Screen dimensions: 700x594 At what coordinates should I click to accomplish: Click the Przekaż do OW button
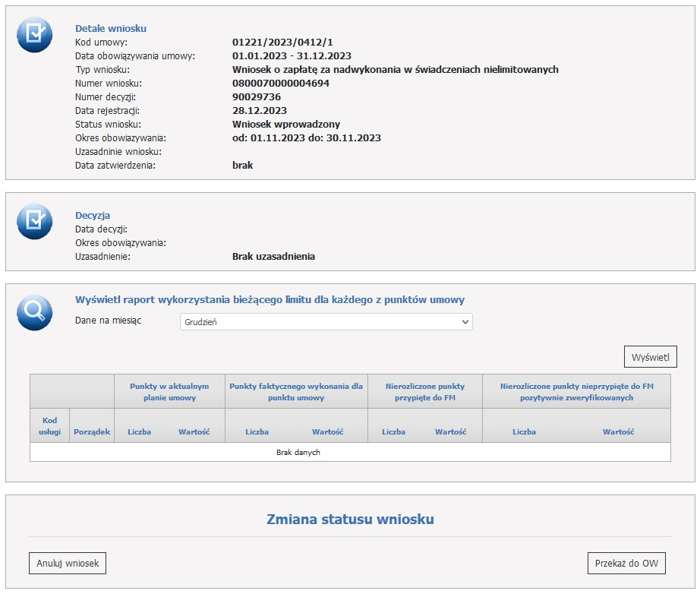coord(626,564)
